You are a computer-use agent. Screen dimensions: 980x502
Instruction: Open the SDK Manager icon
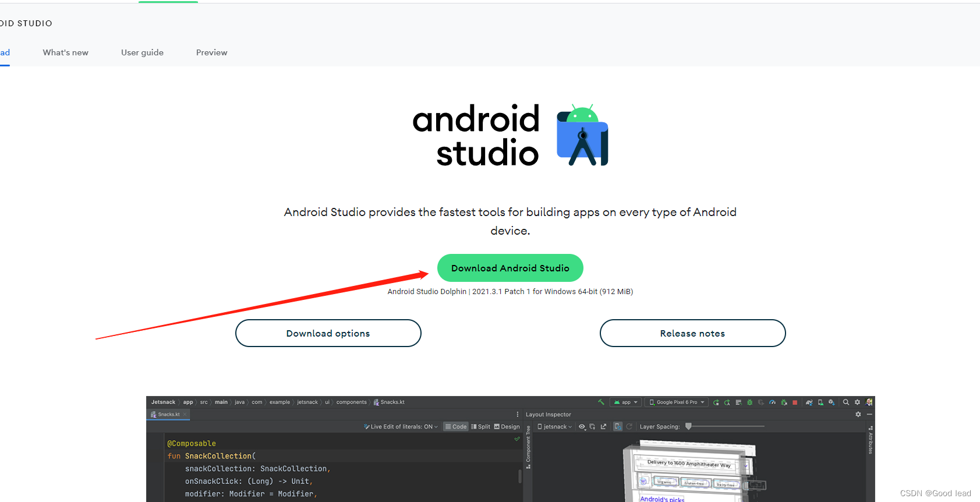[832, 402]
